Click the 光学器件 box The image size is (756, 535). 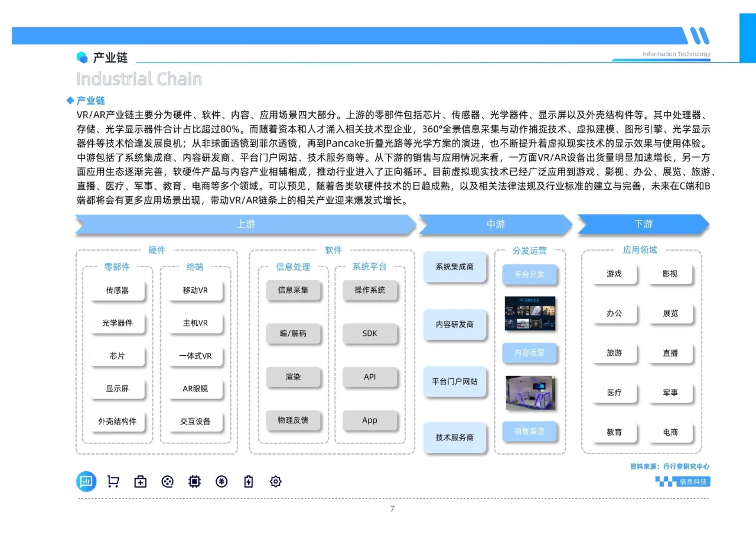pos(117,323)
